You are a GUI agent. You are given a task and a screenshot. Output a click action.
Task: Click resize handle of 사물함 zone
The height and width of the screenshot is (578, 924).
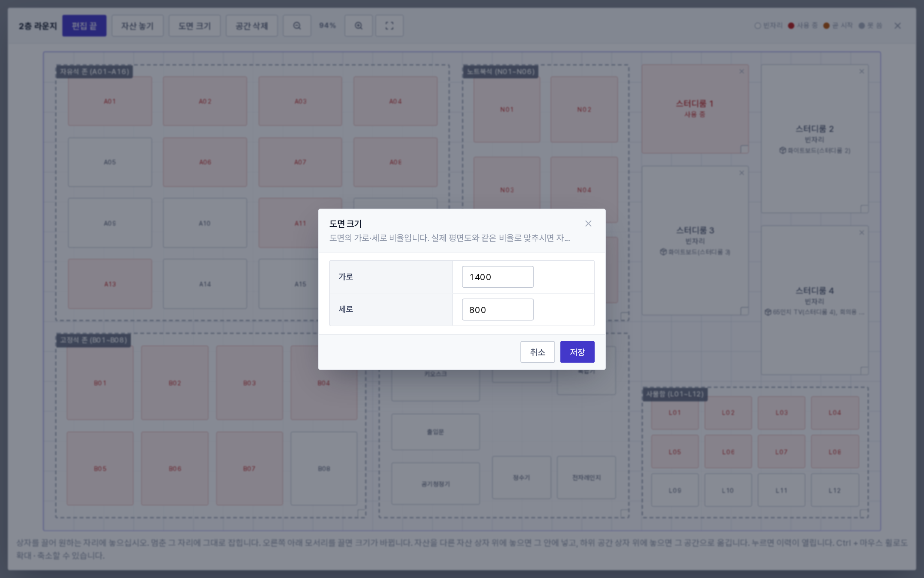864,513
